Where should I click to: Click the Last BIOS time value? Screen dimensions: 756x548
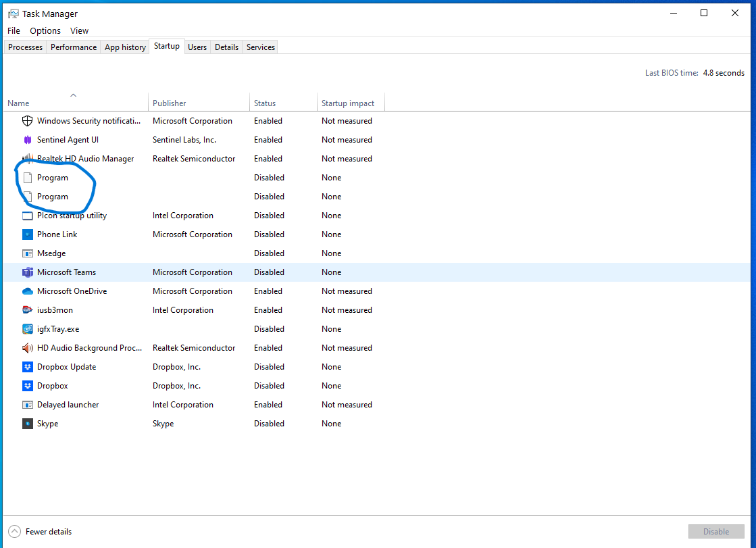tap(723, 73)
